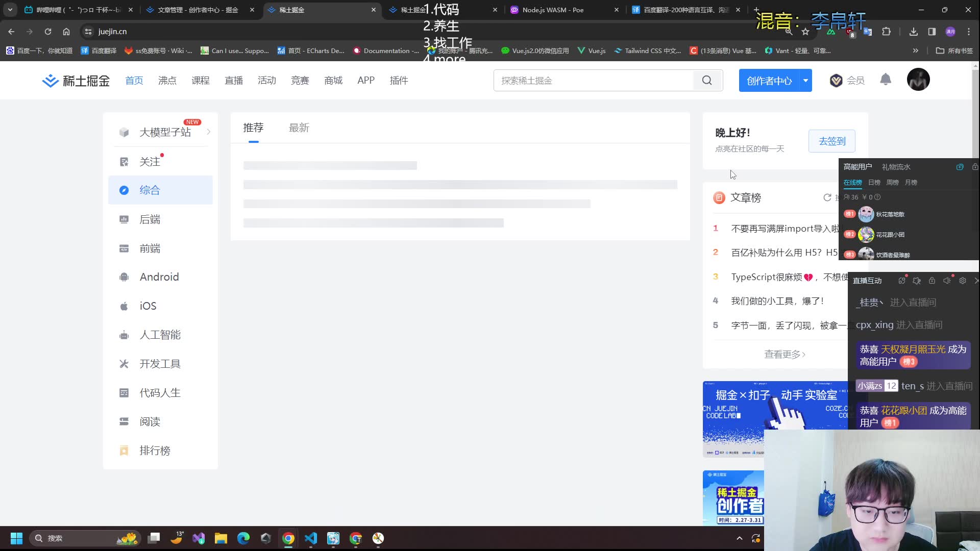The image size is (980, 551).
Task: Open File Explorer from taskbar
Action: (x=221, y=538)
